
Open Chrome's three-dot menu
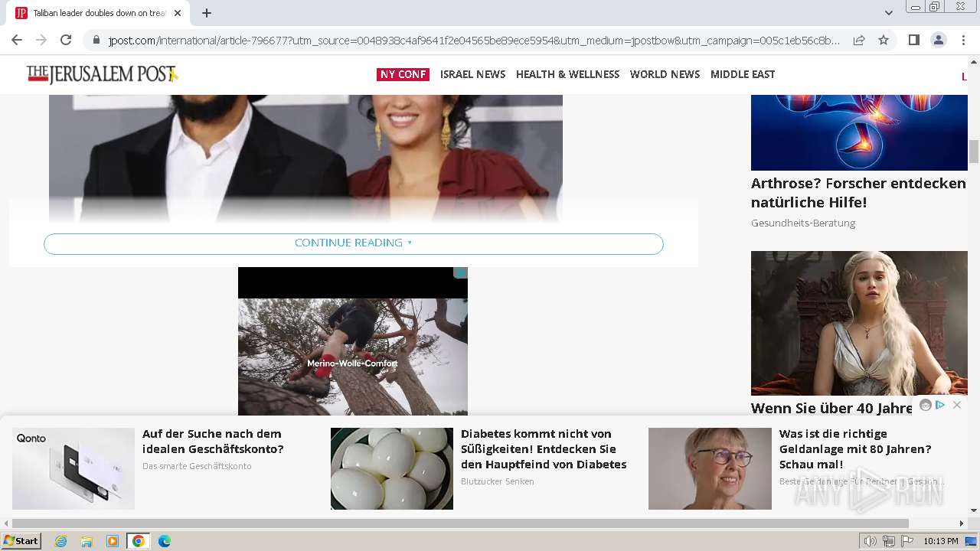963,40
